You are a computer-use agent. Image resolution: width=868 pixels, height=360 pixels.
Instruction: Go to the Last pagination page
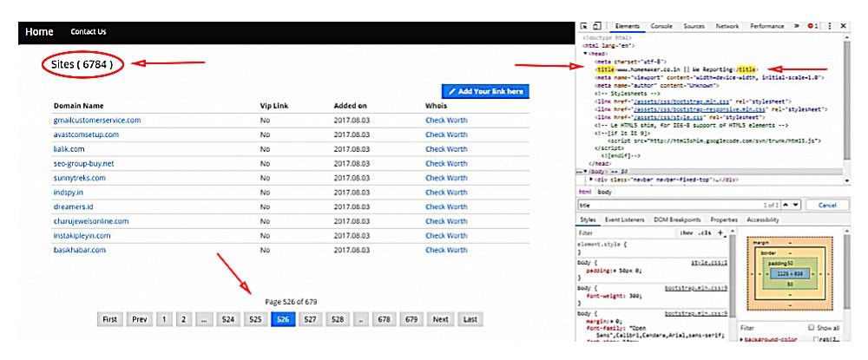point(470,319)
